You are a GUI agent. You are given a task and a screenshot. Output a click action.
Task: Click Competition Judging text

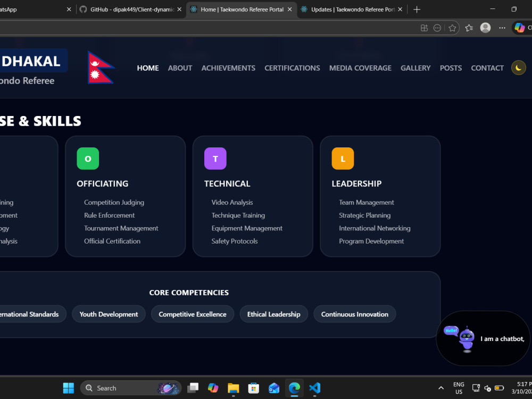tap(114, 202)
